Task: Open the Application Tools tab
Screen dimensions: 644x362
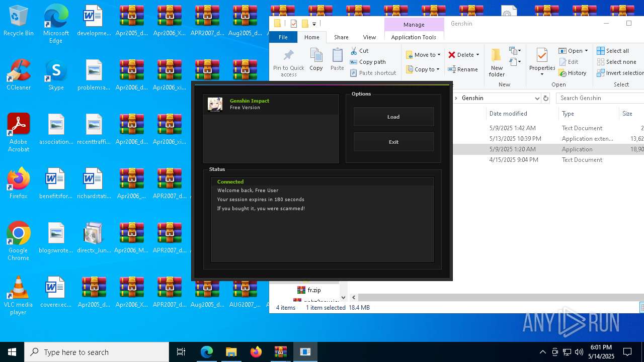Action: click(x=414, y=37)
